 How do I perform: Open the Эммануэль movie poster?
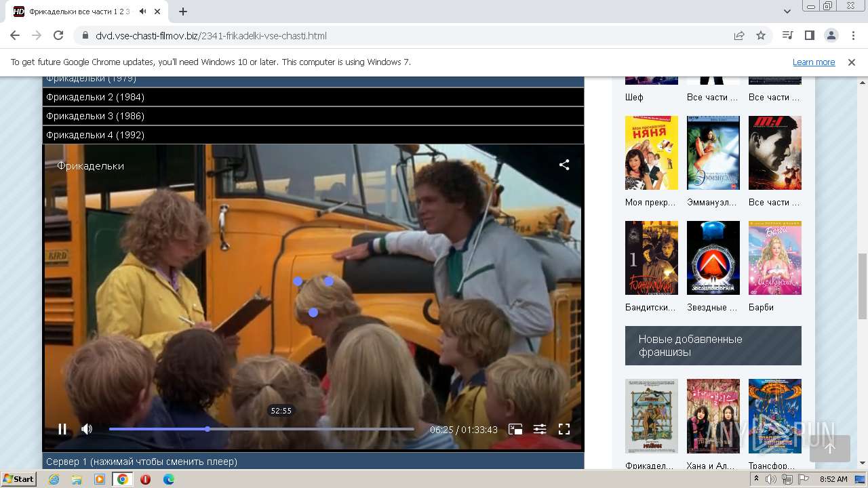pos(713,152)
